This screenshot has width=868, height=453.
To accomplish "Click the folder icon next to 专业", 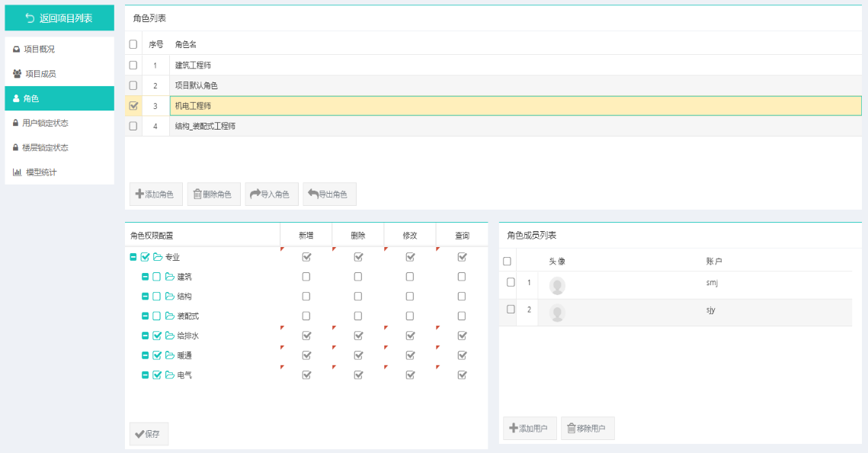I will click(158, 257).
